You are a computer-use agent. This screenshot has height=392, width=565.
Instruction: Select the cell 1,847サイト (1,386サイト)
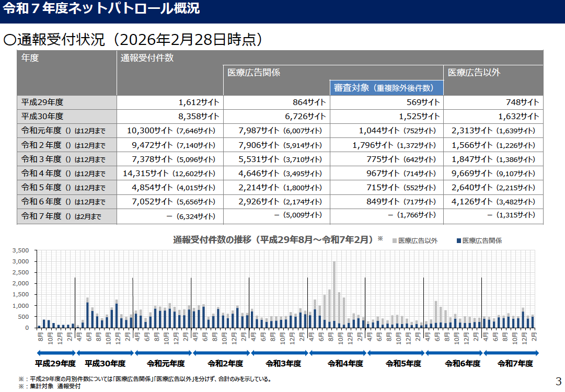point(493,159)
